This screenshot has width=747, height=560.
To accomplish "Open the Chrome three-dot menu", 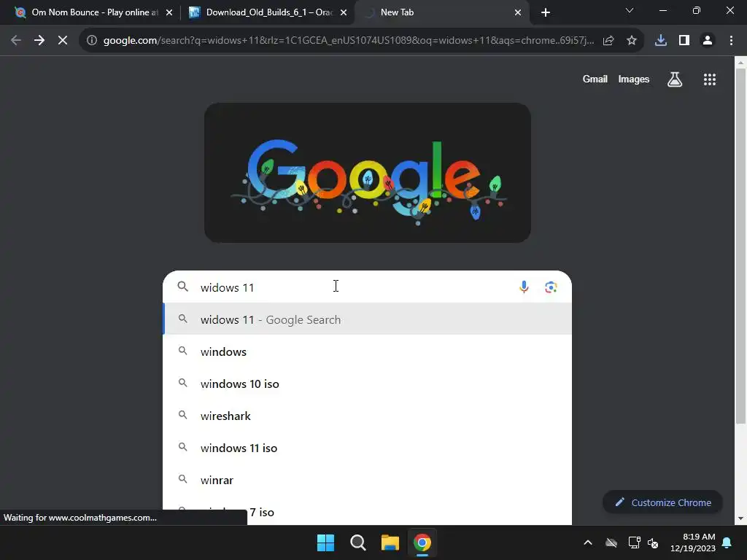I will pos(731,41).
